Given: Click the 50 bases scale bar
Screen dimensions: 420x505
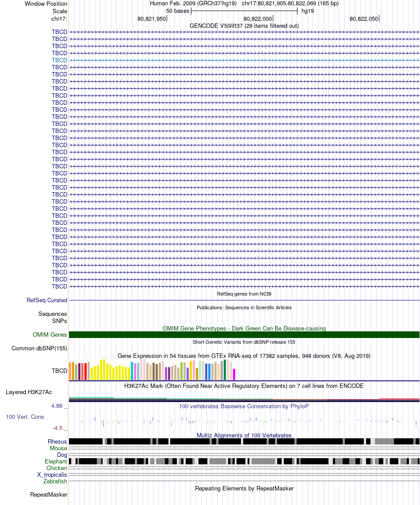Looking at the screenshot, I should coord(244,11).
